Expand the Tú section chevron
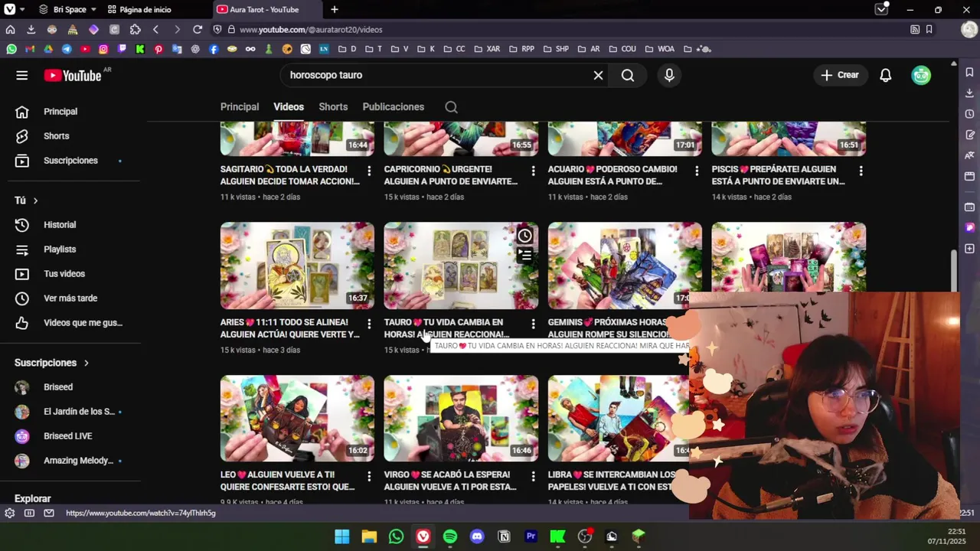 point(35,201)
